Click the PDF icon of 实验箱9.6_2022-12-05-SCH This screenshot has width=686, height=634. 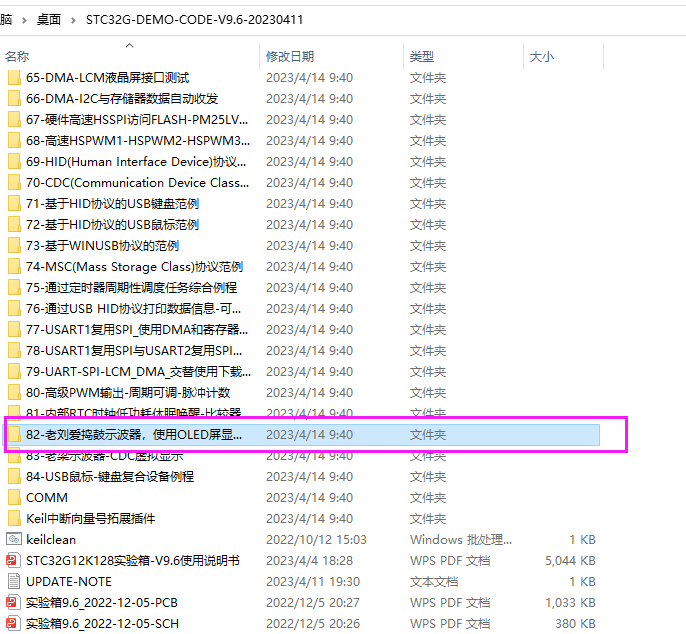click(14, 623)
